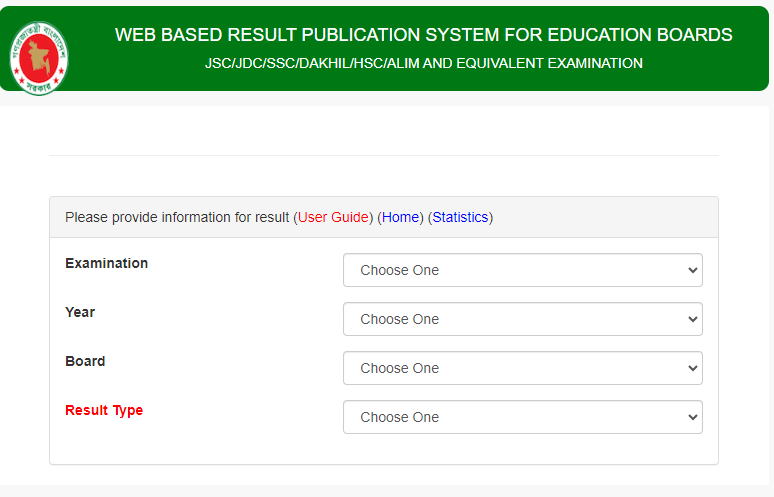Screen dimensions: 774x497
Task: Click the Bangladesh government logo
Action: [x=39, y=55]
